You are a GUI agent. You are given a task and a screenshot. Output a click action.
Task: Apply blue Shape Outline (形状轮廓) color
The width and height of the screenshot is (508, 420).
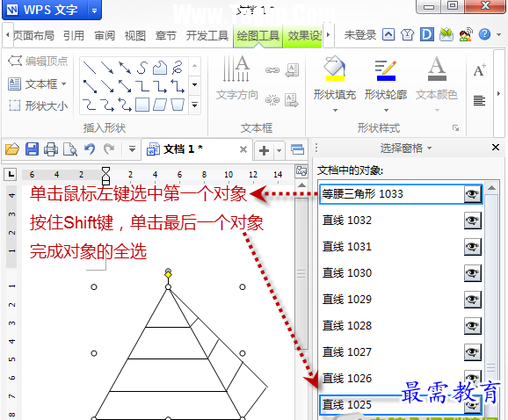tap(386, 70)
